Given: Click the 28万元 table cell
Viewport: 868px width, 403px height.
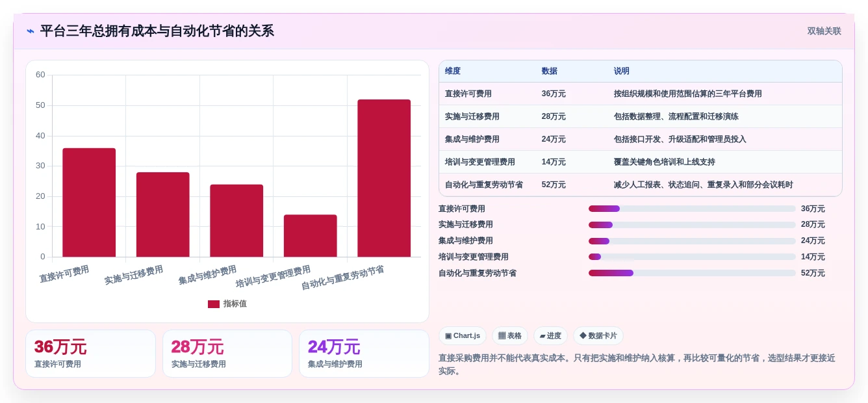Looking at the screenshot, I should coord(554,116).
